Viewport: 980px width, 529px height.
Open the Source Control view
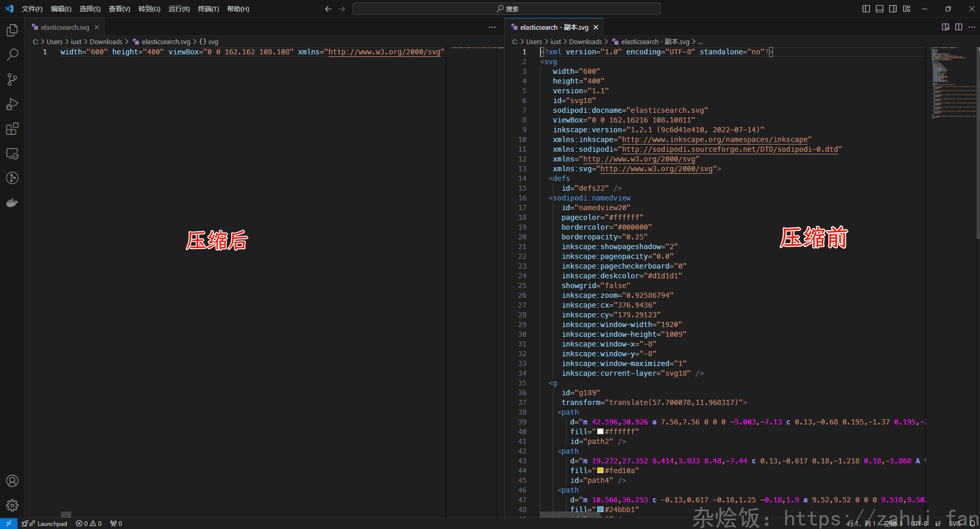12,79
